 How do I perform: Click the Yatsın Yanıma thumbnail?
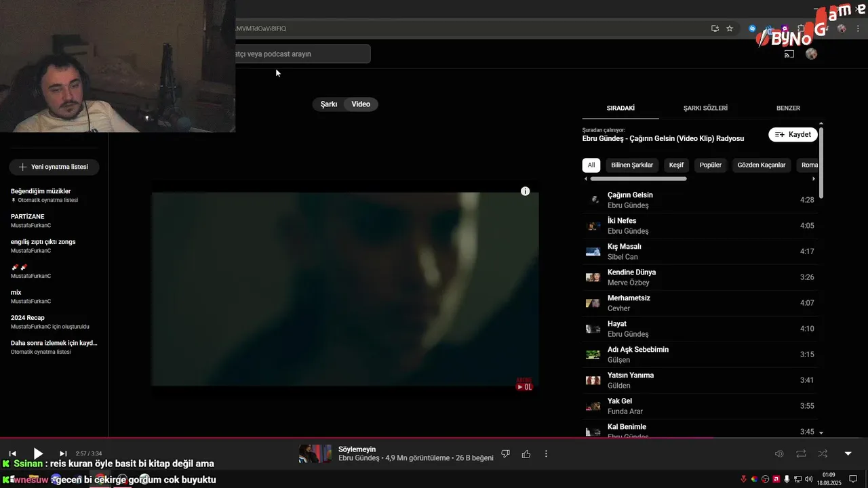pyautogui.click(x=593, y=380)
